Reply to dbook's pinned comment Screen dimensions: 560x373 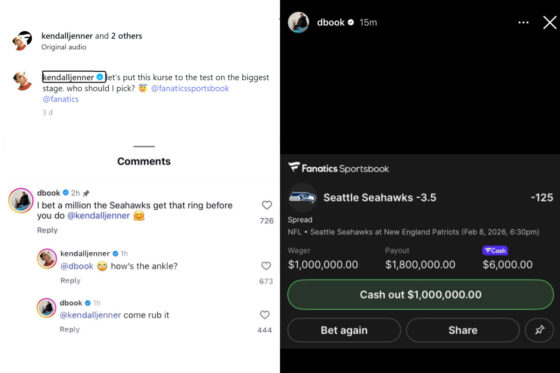pos(47,230)
